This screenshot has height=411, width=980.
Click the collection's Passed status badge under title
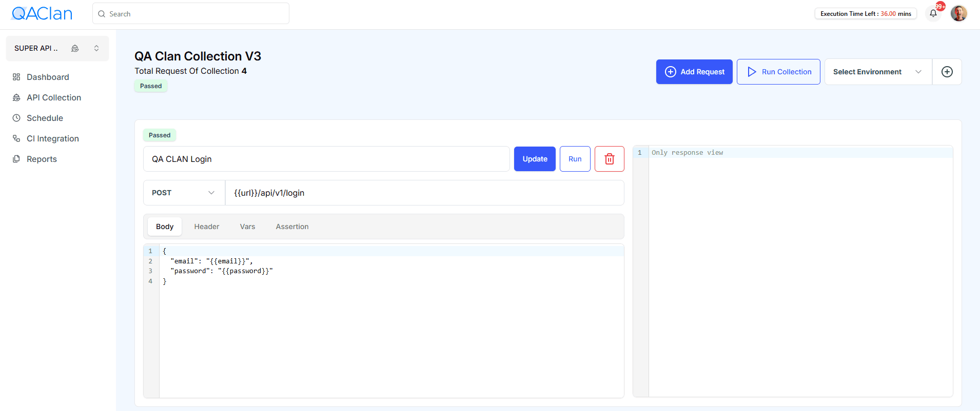[151, 86]
